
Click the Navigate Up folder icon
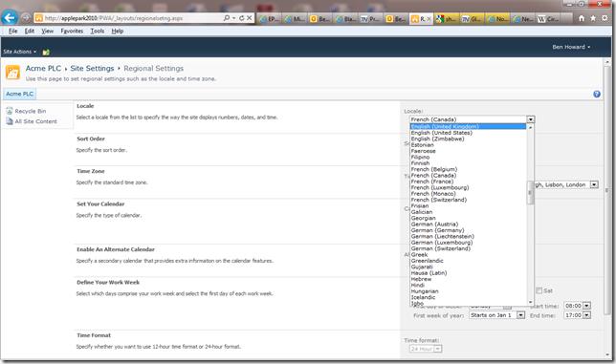46,52
